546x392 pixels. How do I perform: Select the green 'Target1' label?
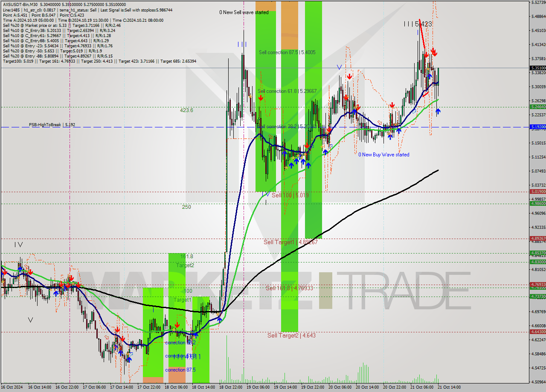182,300
